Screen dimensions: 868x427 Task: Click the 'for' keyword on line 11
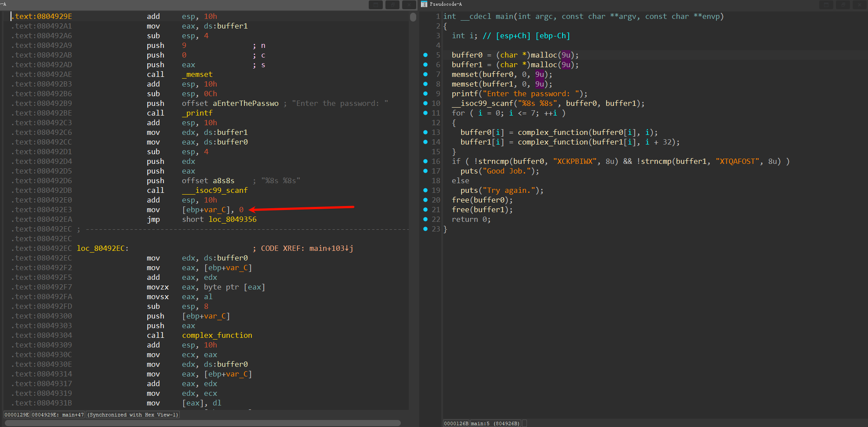(x=458, y=113)
